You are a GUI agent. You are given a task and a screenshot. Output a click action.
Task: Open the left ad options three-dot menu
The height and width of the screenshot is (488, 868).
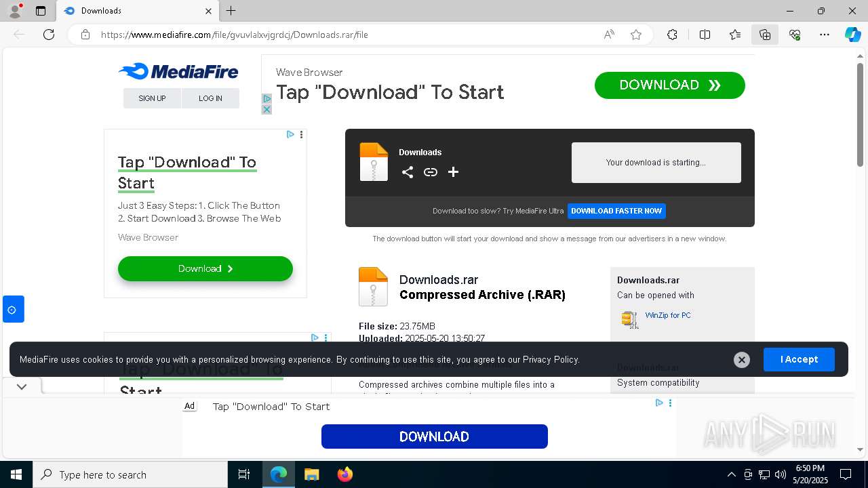pos(301,134)
